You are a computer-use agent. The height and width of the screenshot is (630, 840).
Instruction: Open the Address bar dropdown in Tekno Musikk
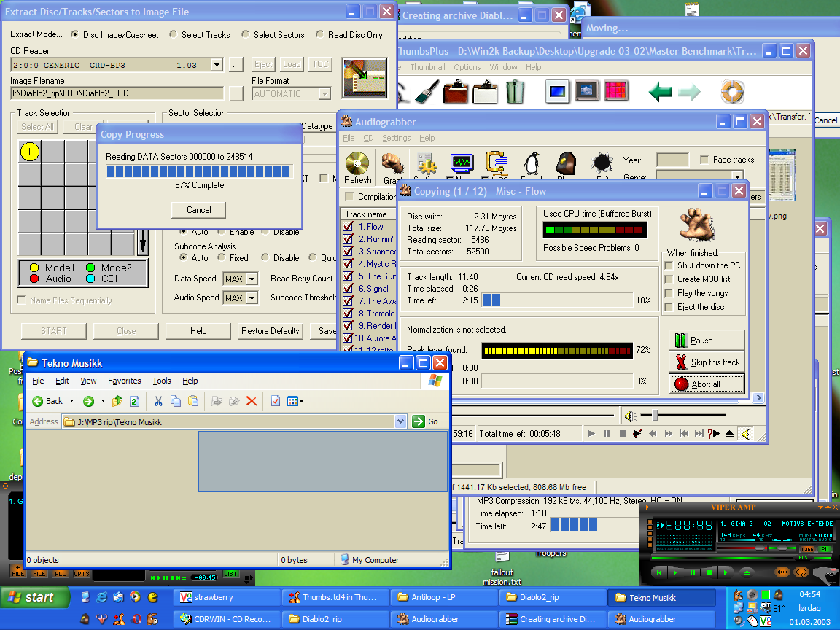point(401,421)
